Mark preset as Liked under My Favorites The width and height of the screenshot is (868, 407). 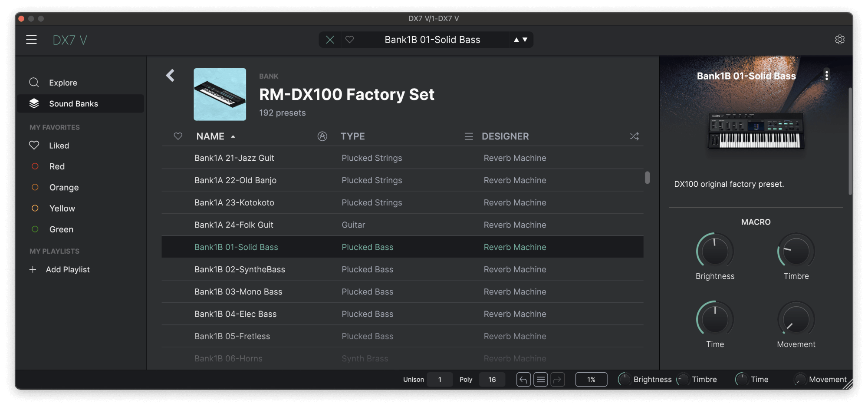tap(59, 146)
